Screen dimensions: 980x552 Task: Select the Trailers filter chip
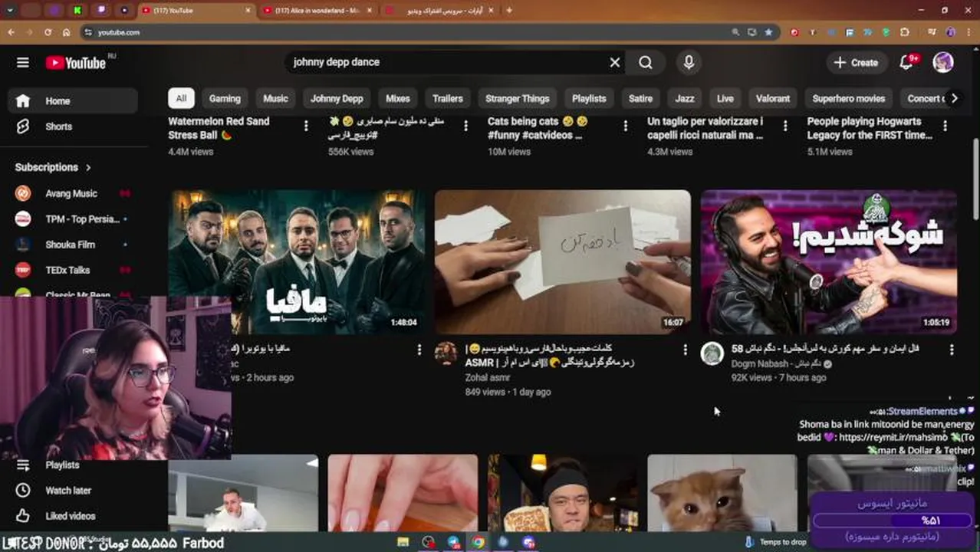tap(447, 98)
